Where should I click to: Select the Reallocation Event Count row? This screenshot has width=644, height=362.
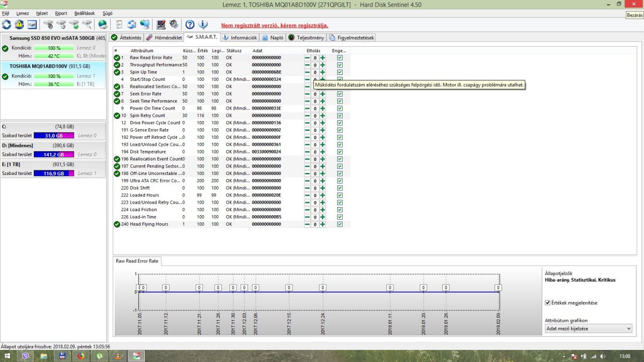231,159
